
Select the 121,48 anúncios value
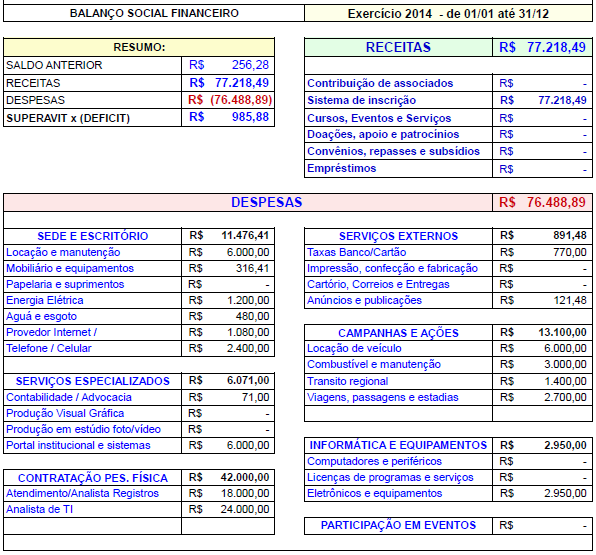[x=570, y=300]
